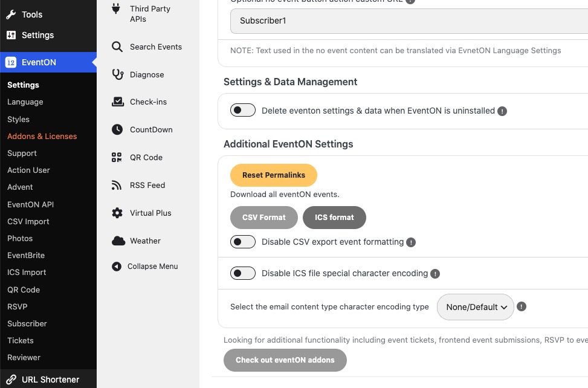Click Check out eventON addons button
Image resolution: width=588 pixels, height=388 pixels.
(x=285, y=360)
